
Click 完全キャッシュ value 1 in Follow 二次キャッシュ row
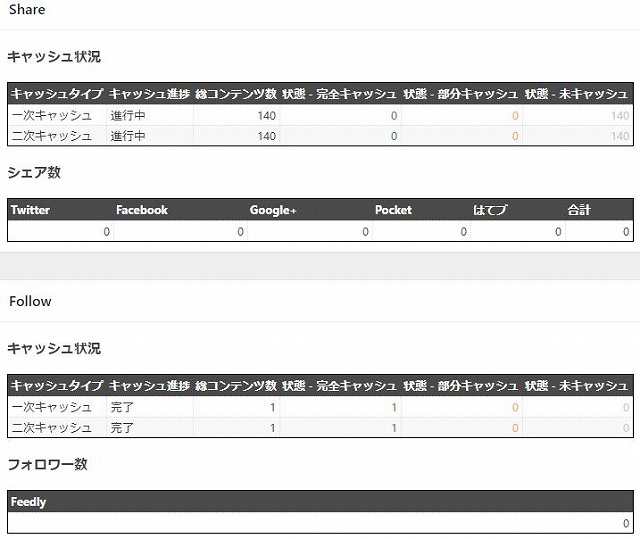coord(394,428)
